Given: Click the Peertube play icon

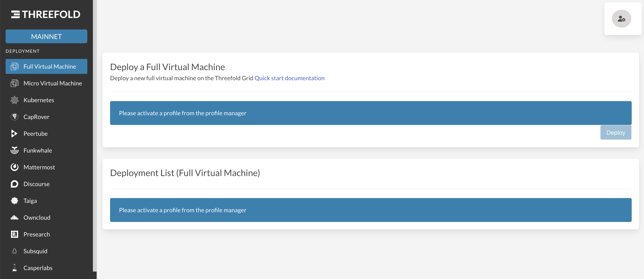Looking at the screenshot, I should 15,134.
